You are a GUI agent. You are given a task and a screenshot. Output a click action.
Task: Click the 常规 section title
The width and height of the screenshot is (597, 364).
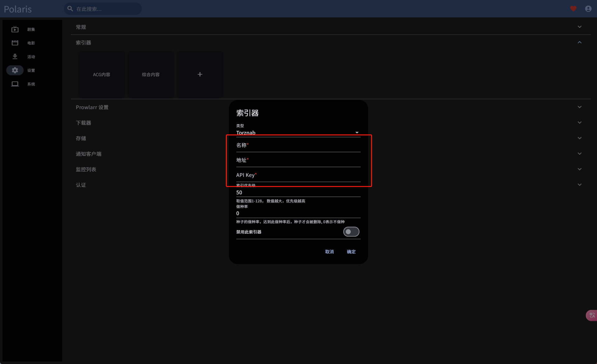(81, 27)
